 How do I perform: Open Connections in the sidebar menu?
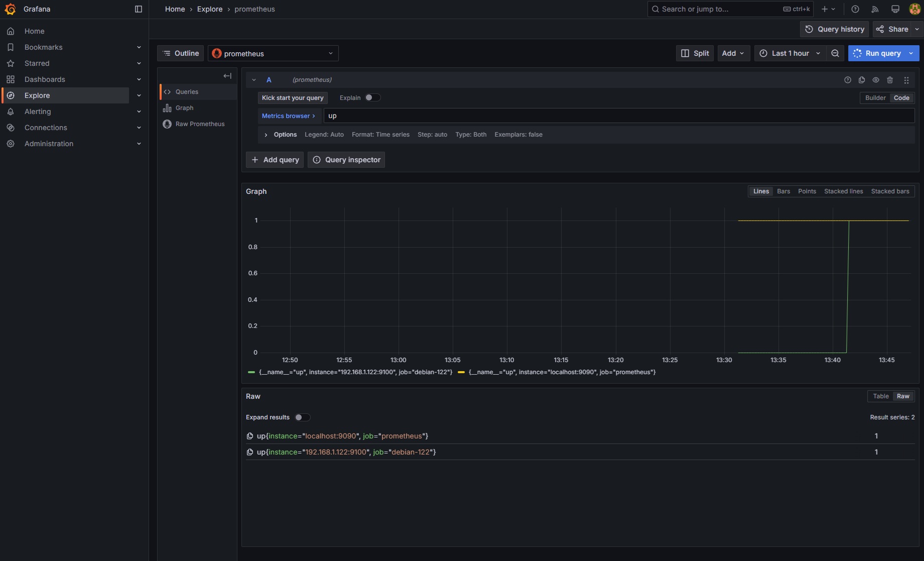(x=46, y=128)
